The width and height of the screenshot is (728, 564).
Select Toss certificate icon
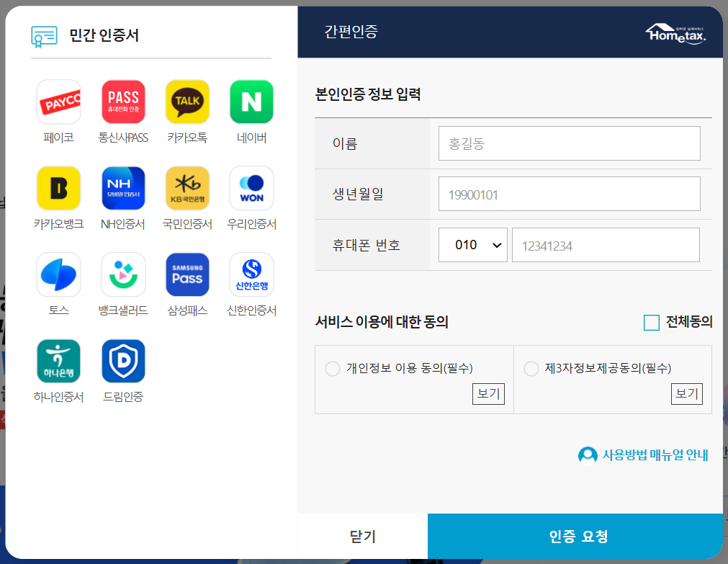[x=58, y=274]
